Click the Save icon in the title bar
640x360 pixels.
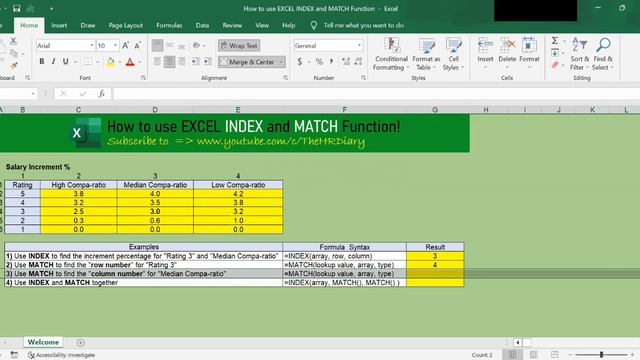click(16, 8)
